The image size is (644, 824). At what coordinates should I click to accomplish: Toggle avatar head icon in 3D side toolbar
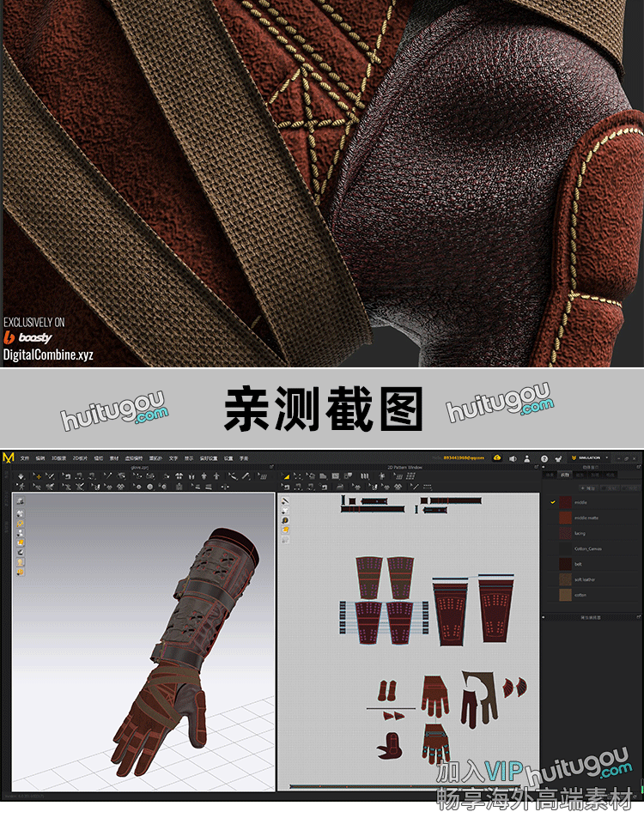[20, 561]
